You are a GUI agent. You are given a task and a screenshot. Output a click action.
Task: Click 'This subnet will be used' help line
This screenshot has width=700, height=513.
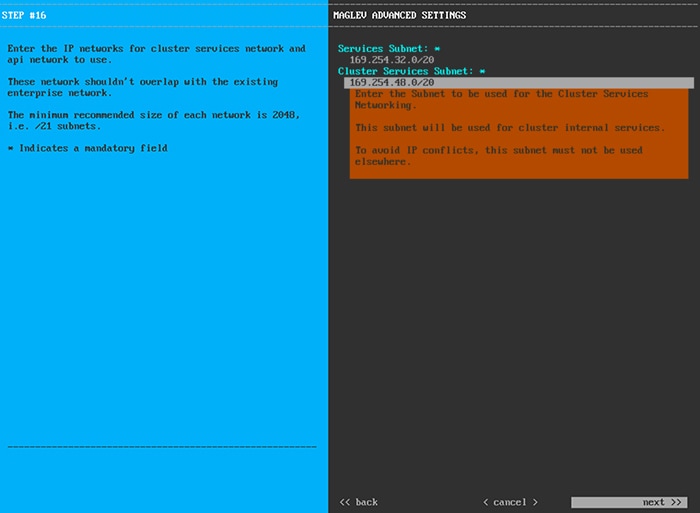pyautogui.click(x=510, y=128)
